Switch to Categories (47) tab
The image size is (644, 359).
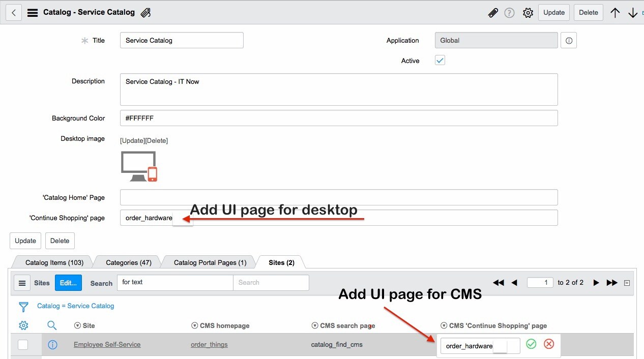tap(129, 262)
